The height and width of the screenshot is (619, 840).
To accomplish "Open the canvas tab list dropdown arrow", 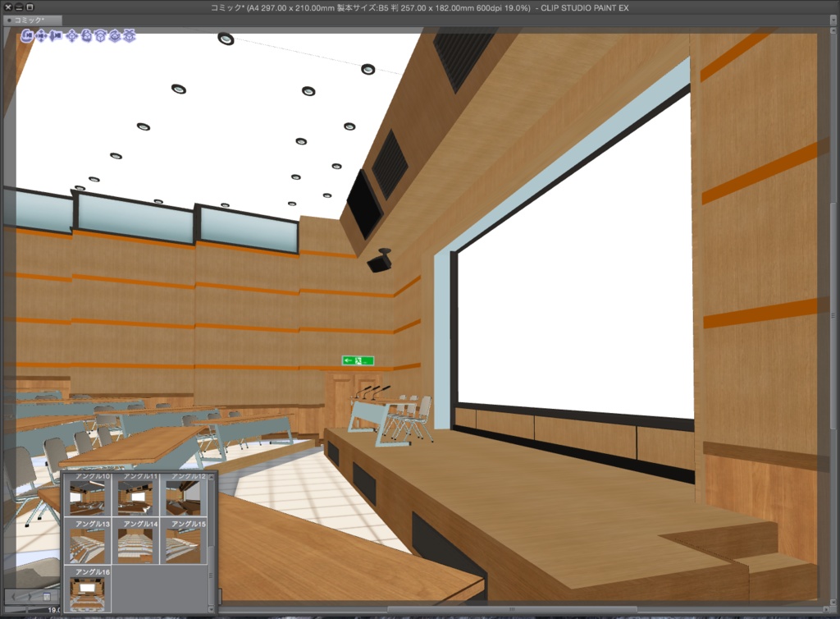I will coord(833,20).
